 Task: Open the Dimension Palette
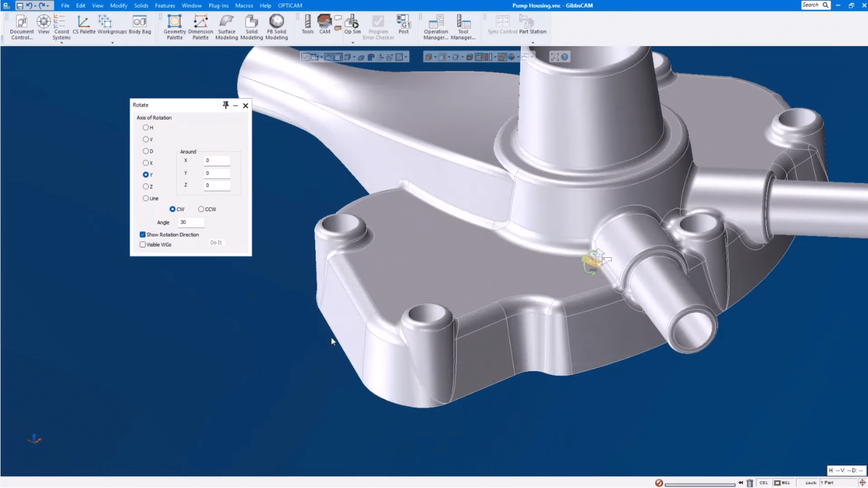coord(200,27)
